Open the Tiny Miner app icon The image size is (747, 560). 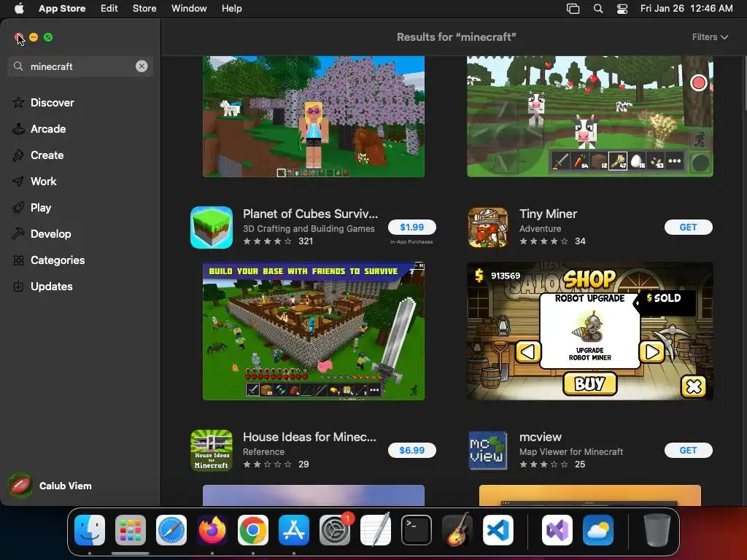tap(488, 227)
